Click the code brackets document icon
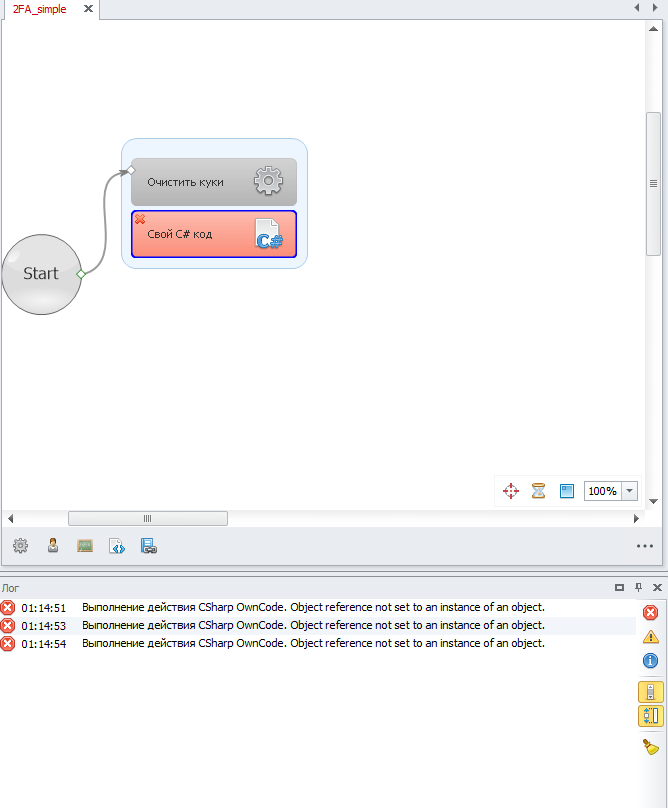The height and width of the screenshot is (808, 668). (117, 546)
